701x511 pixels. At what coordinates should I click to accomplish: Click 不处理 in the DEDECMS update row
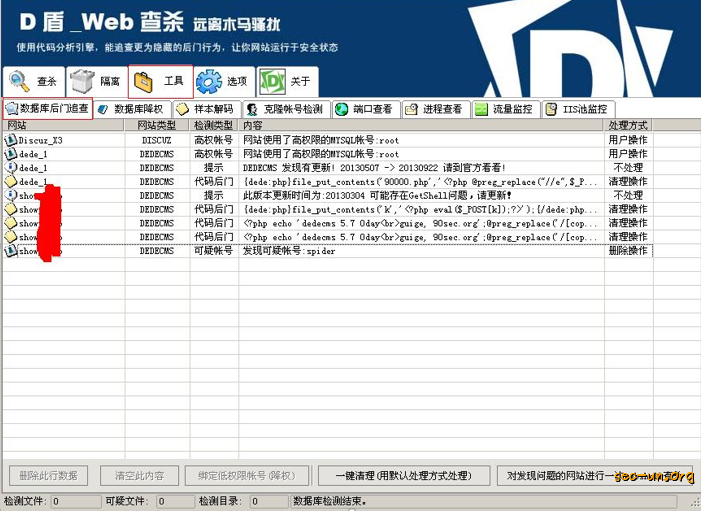(x=628, y=168)
